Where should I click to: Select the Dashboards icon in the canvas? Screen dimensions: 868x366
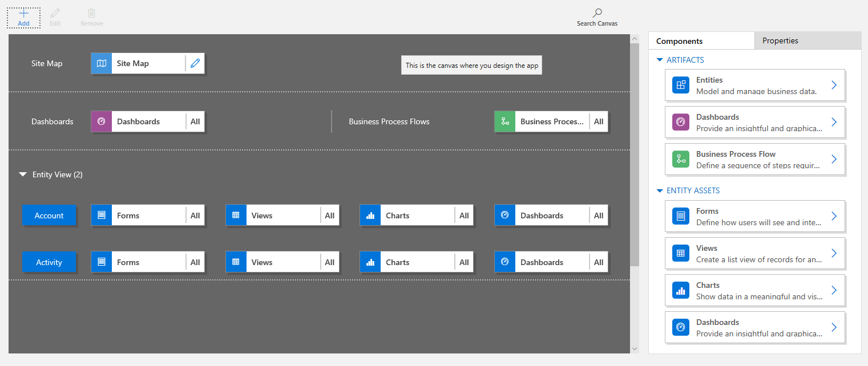coord(101,121)
